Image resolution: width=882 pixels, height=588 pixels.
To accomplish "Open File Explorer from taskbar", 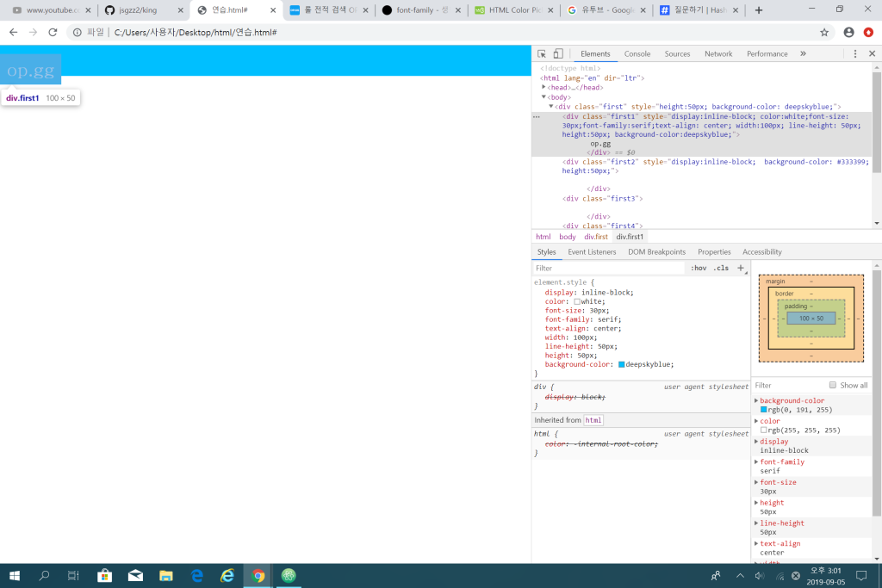I will (x=166, y=576).
